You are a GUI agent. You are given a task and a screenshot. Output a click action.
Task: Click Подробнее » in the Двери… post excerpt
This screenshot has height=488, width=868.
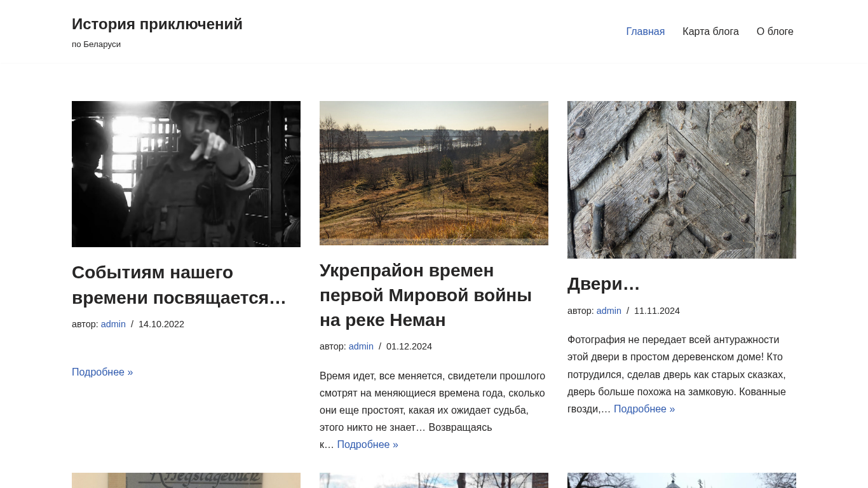click(x=644, y=409)
